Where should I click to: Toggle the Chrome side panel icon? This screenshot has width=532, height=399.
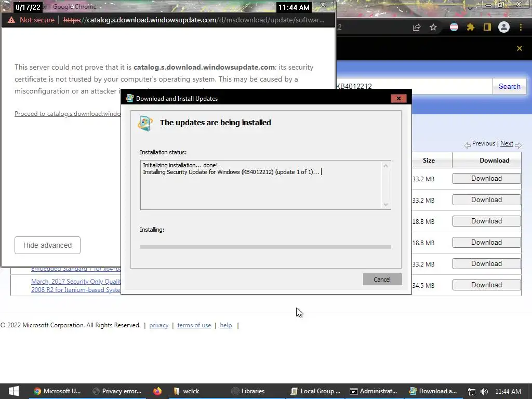coord(487,27)
